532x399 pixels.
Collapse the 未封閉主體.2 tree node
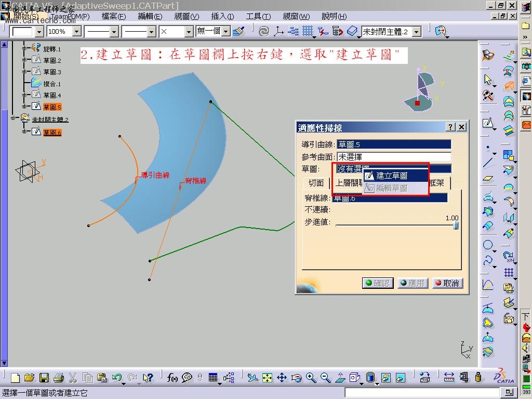coord(13,118)
